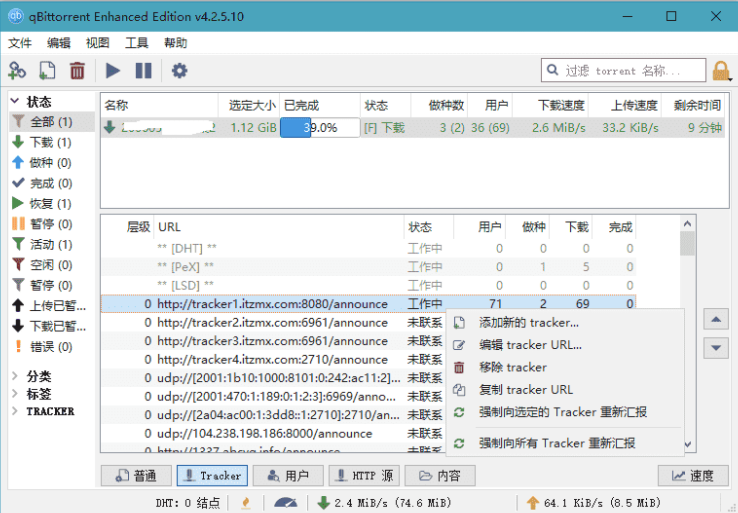Click the add torrent file icon

click(x=47, y=71)
